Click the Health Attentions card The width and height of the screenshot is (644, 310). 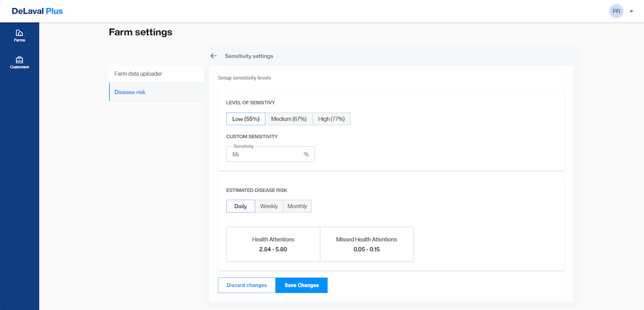pos(273,244)
